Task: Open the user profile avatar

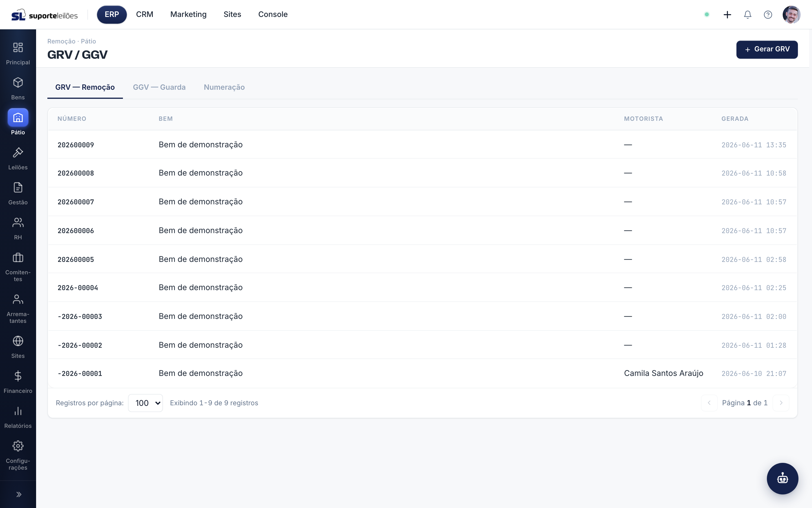Action: 791,14
